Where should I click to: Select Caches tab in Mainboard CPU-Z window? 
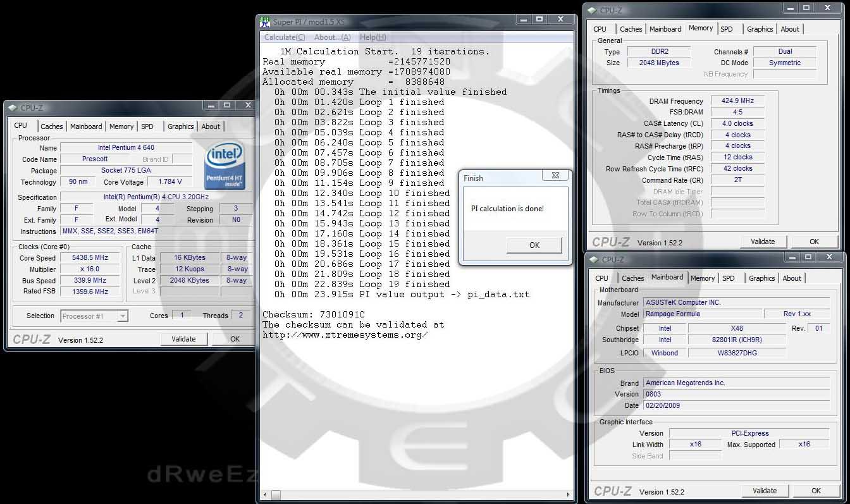point(633,278)
